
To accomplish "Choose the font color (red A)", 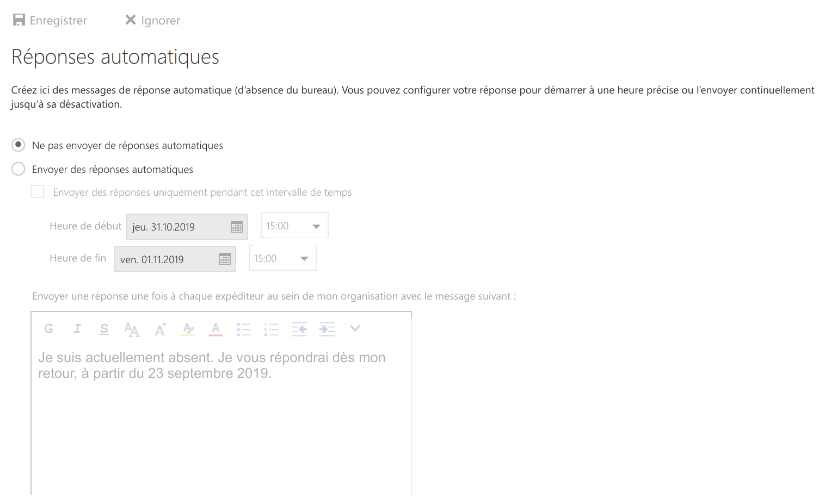I will 215,329.
